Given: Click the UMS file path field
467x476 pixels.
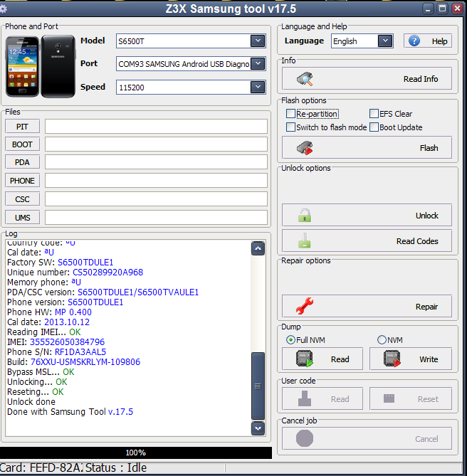Looking at the screenshot, I should pyautogui.click(x=156, y=217).
